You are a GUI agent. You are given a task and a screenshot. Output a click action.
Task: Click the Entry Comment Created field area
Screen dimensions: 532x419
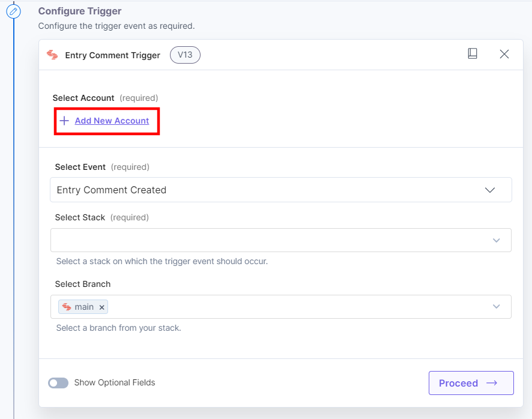click(x=240, y=189)
